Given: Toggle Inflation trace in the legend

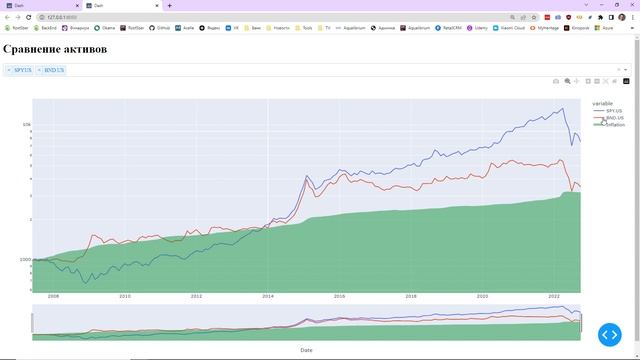Looking at the screenshot, I should pyautogui.click(x=609, y=124).
